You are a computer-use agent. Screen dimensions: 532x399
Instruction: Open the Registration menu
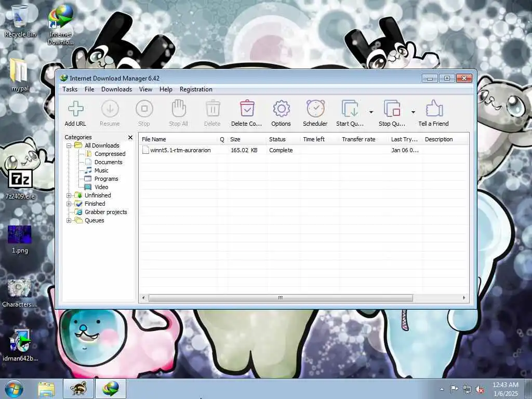coord(196,89)
